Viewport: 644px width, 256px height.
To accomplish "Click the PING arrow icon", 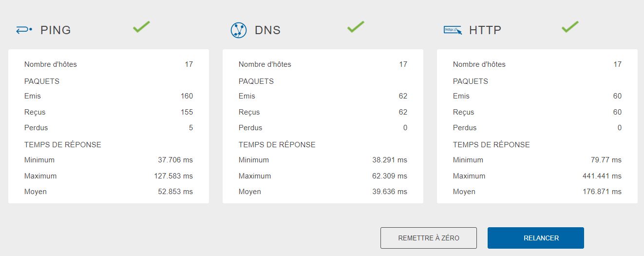I will (24, 30).
